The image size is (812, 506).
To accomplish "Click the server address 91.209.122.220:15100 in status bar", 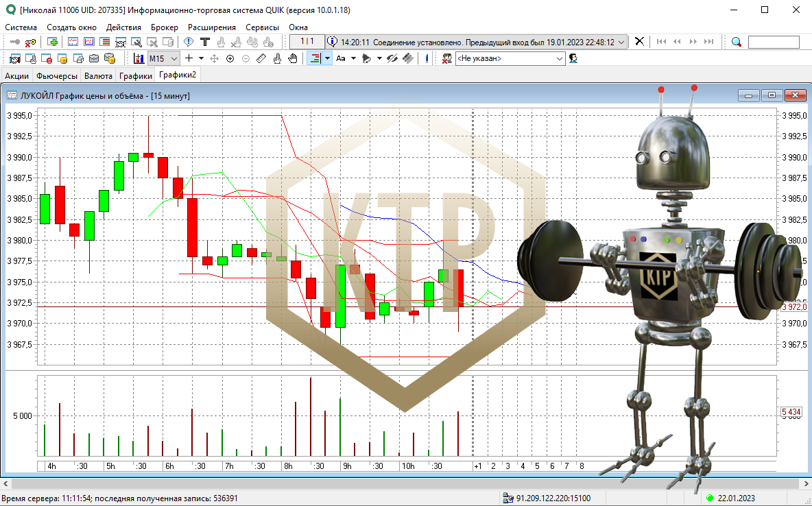I will (x=553, y=498).
